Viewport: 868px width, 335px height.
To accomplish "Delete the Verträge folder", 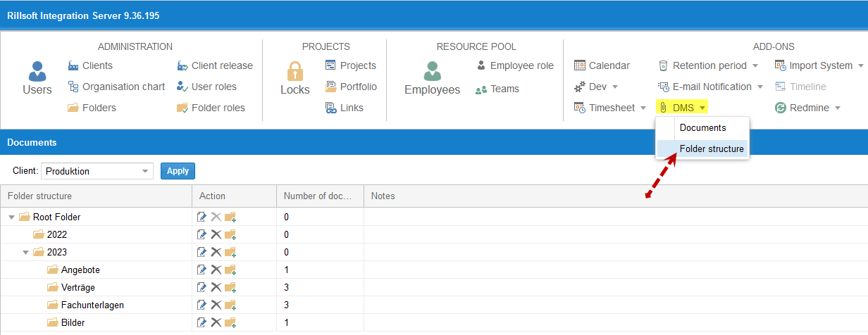I will [216, 287].
